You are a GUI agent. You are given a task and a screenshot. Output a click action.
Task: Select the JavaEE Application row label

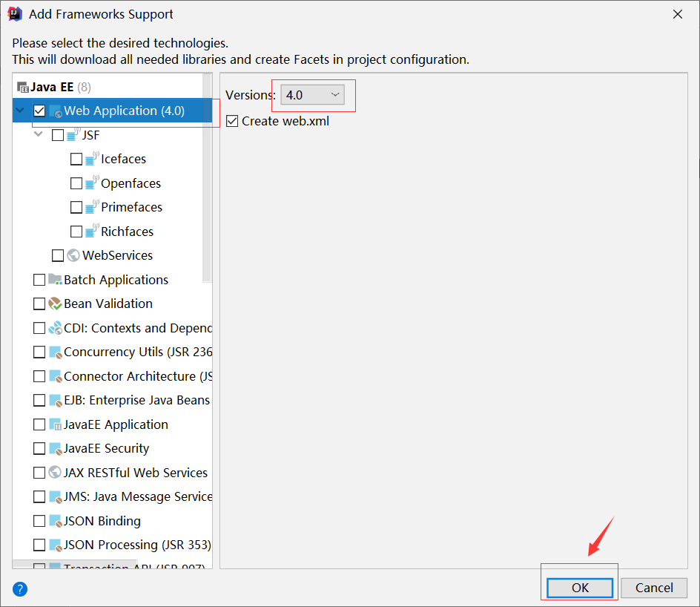pos(116,424)
